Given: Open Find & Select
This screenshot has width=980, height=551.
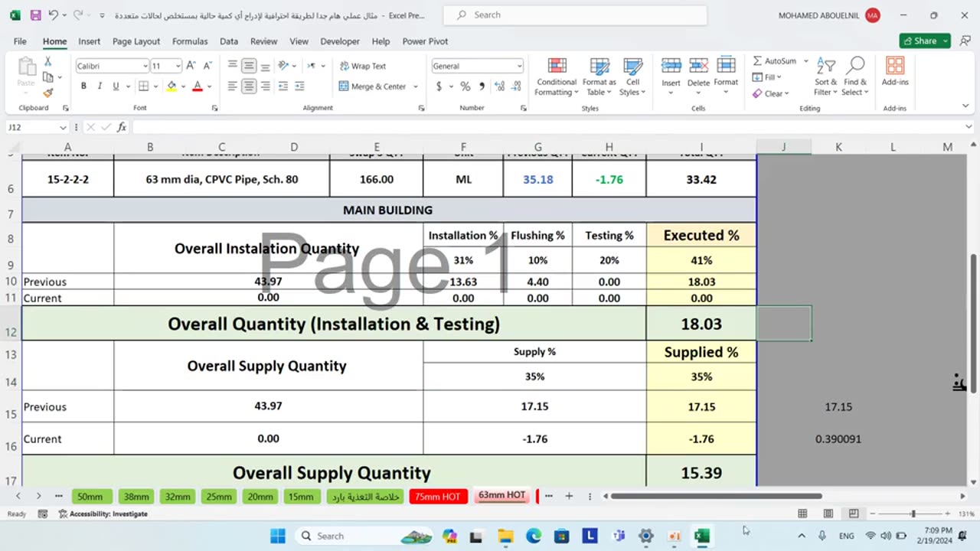Looking at the screenshot, I should 855,77.
